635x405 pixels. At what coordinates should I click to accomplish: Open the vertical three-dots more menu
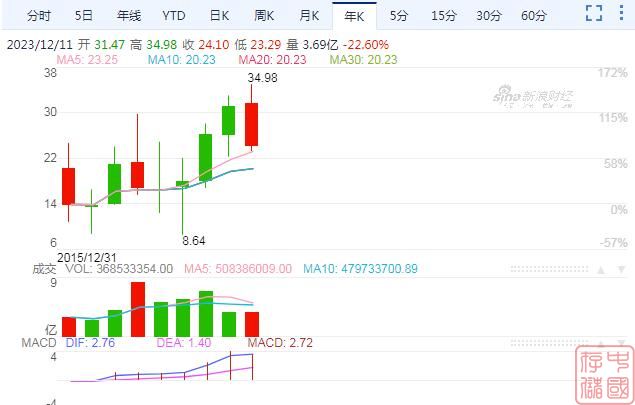(x=622, y=15)
